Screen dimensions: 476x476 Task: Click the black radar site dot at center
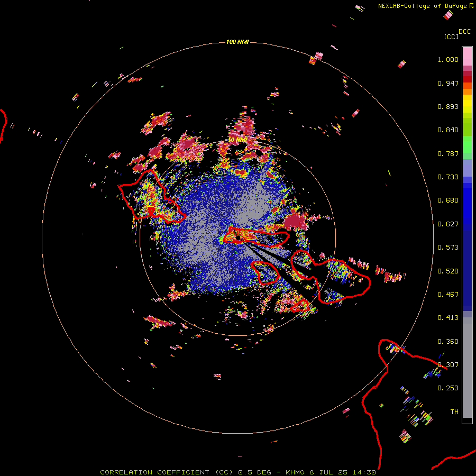tap(238, 237)
